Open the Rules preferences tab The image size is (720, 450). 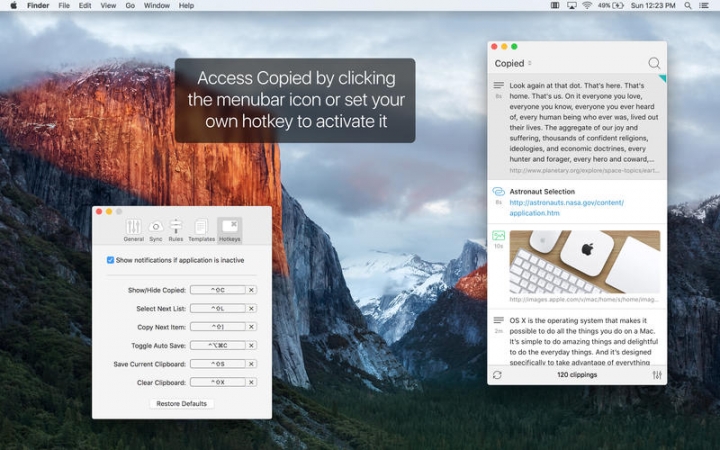tap(175, 230)
